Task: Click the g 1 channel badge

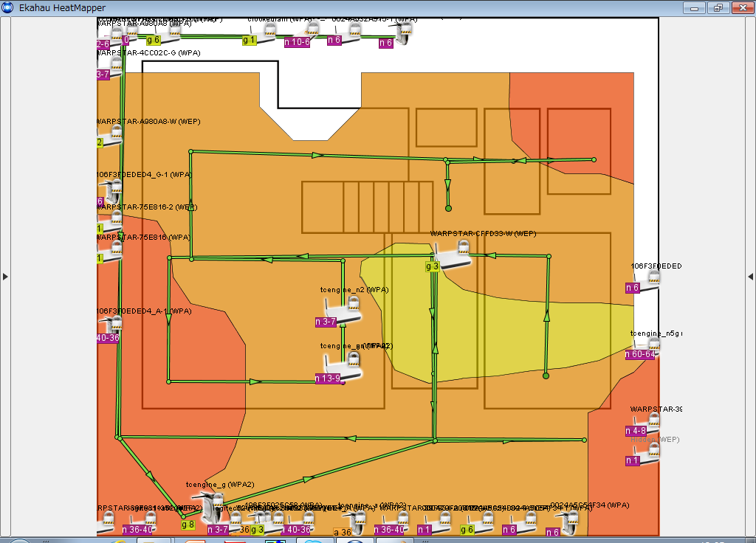Action: pos(249,41)
